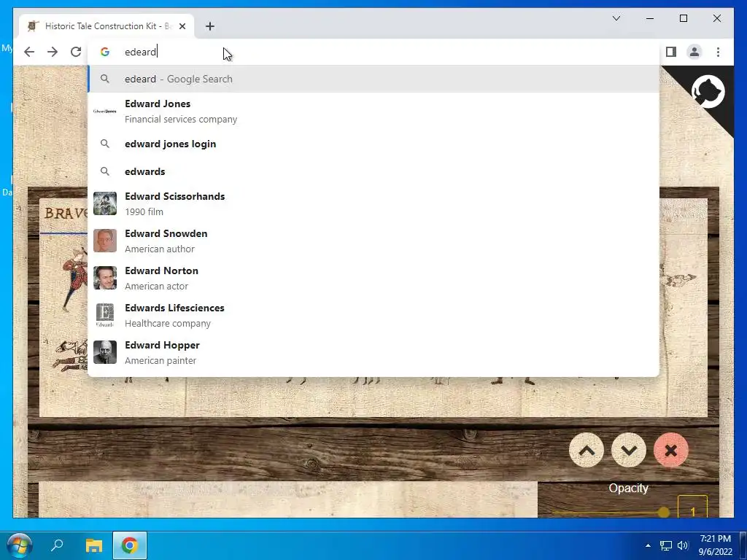Viewport: 747px width, 560px height.
Task: Click the Opacity value box
Action: [x=692, y=507]
